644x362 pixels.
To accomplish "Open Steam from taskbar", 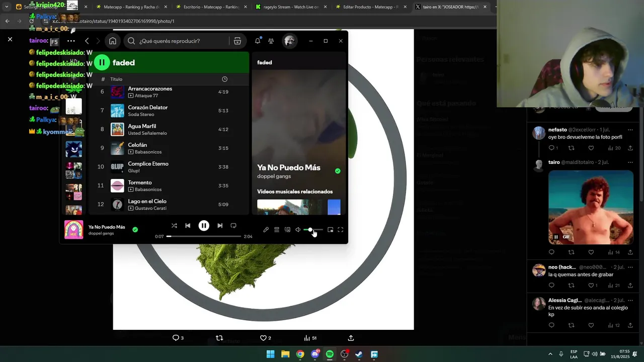I will 359,354.
